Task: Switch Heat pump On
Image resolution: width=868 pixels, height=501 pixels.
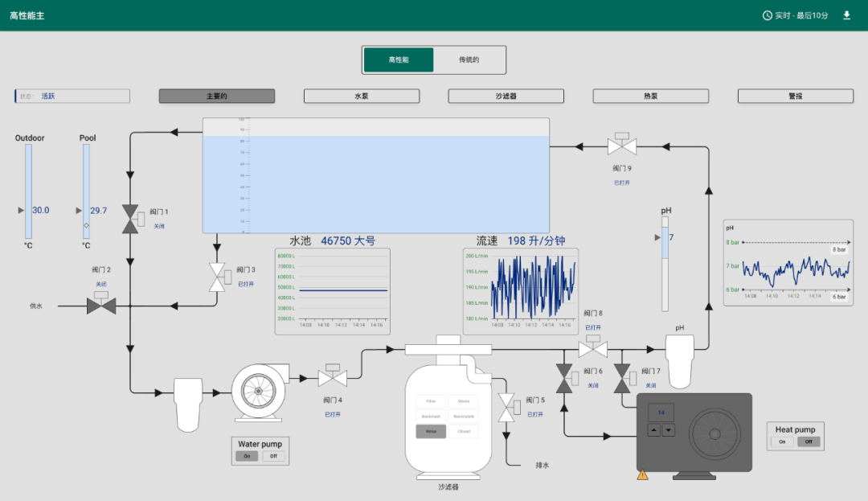Action: tap(781, 441)
